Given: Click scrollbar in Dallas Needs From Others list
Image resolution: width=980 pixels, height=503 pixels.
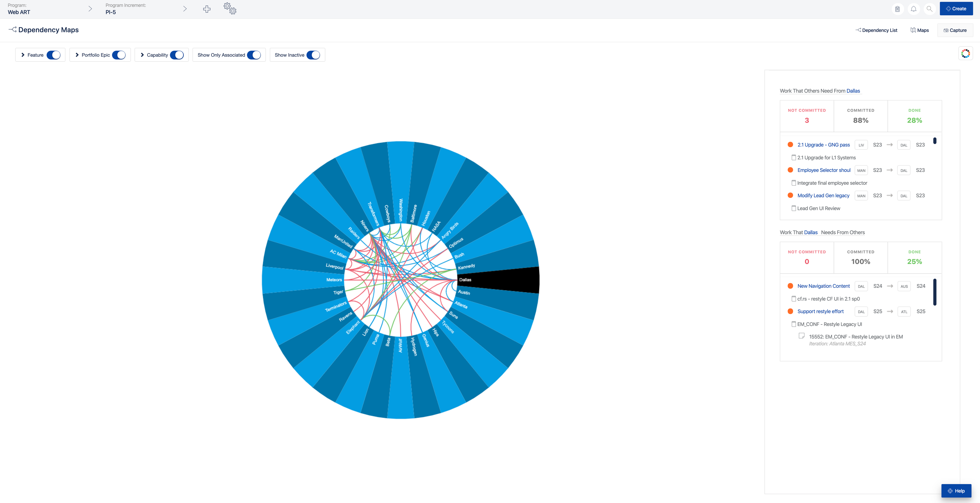Looking at the screenshot, I should [935, 292].
